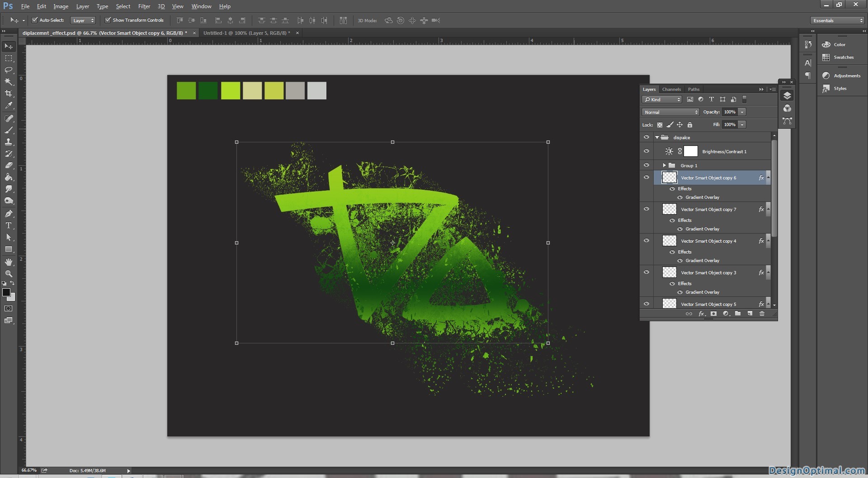Screen dimensions: 868x478
Task: Open the Image menu
Action: pyautogui.click(x=61, y=6)
